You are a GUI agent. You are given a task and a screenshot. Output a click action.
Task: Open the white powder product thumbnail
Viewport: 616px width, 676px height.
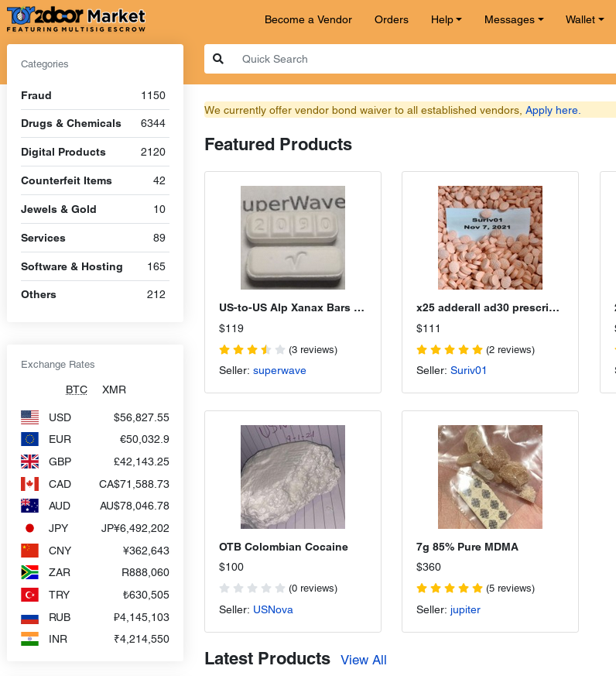293,477
